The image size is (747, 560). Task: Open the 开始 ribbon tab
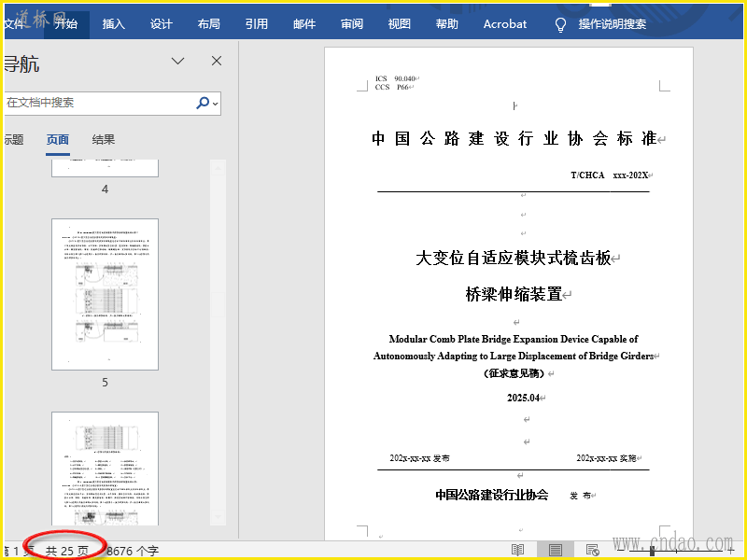coord(65,24)
